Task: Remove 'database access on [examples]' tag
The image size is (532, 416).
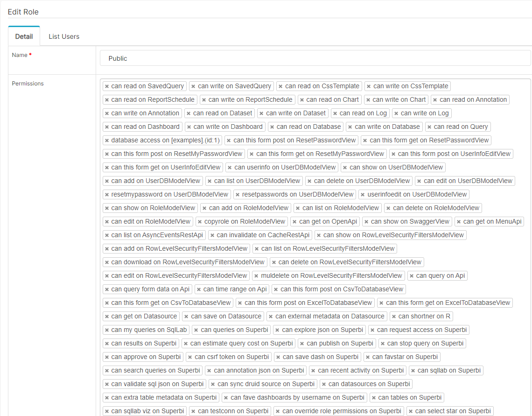Action: 107,141
